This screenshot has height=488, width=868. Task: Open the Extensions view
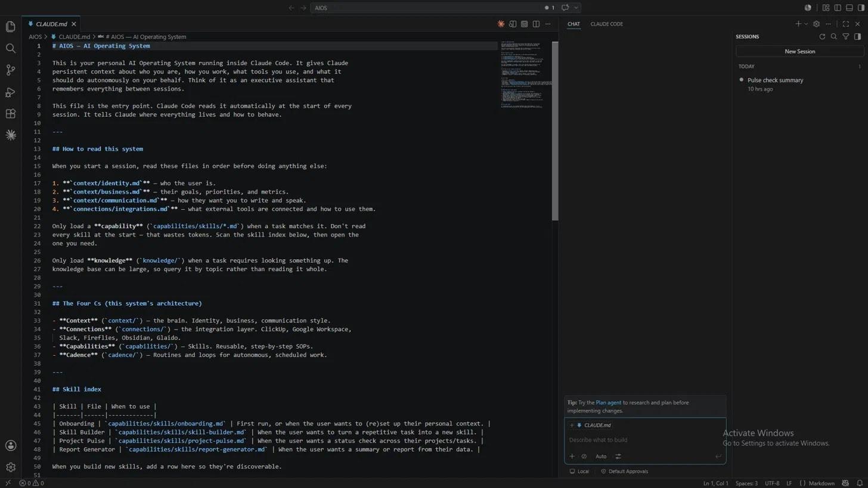point(10,114)
